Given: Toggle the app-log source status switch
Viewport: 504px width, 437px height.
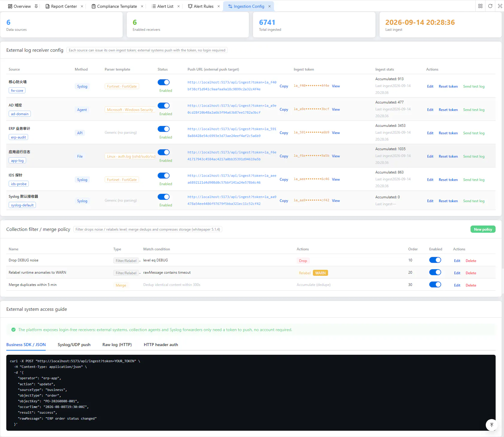Looking at the screenshot, I should click(x=164, y=152).
